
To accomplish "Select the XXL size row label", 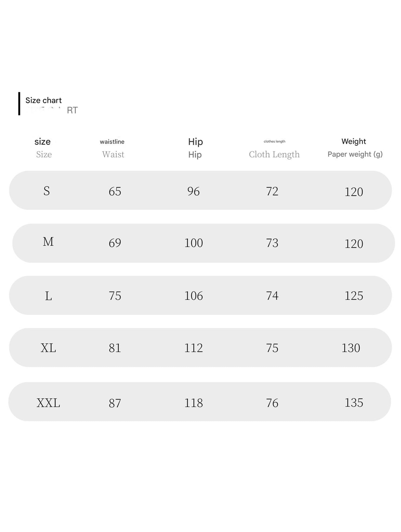I will point(48,403).
